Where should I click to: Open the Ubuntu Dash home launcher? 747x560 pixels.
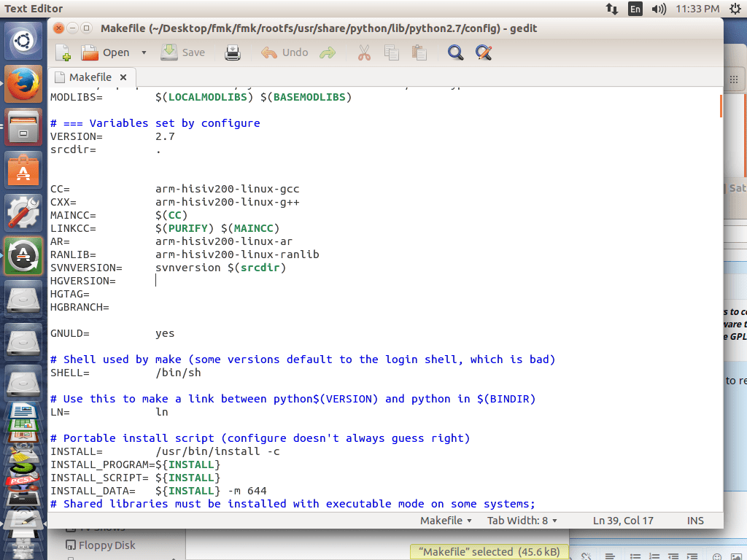[x=23, y=41]
